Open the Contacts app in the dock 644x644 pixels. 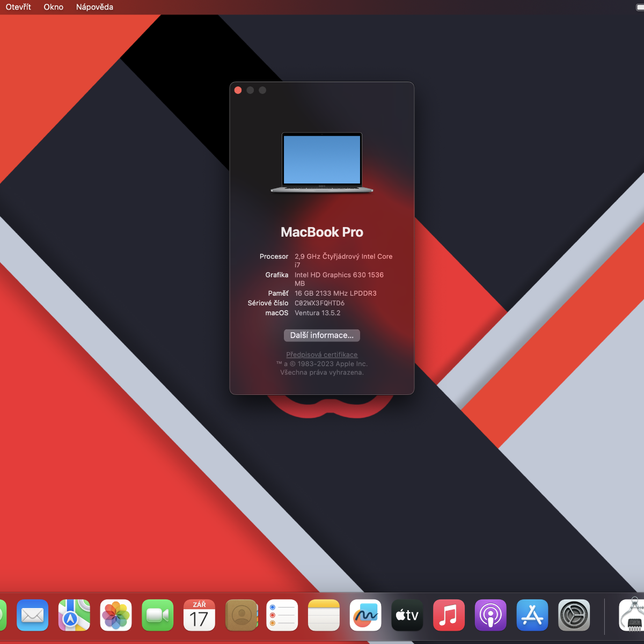pyautogui.click(x=241, y=615)
